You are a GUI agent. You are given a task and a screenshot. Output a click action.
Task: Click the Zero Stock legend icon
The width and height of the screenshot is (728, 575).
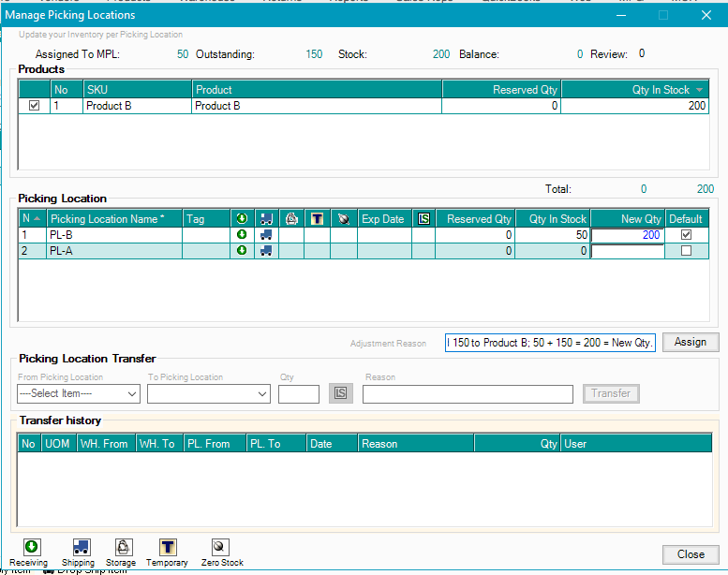219,547
